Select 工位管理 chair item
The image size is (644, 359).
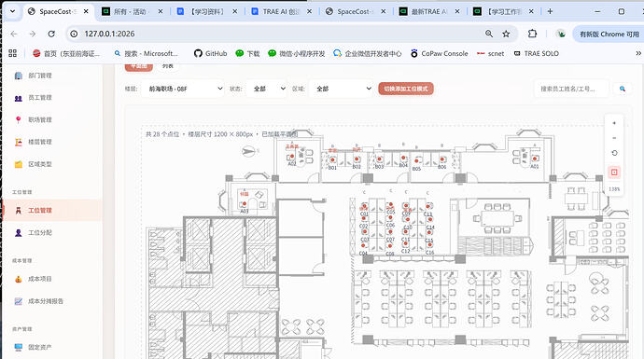(x=52, y=211)
